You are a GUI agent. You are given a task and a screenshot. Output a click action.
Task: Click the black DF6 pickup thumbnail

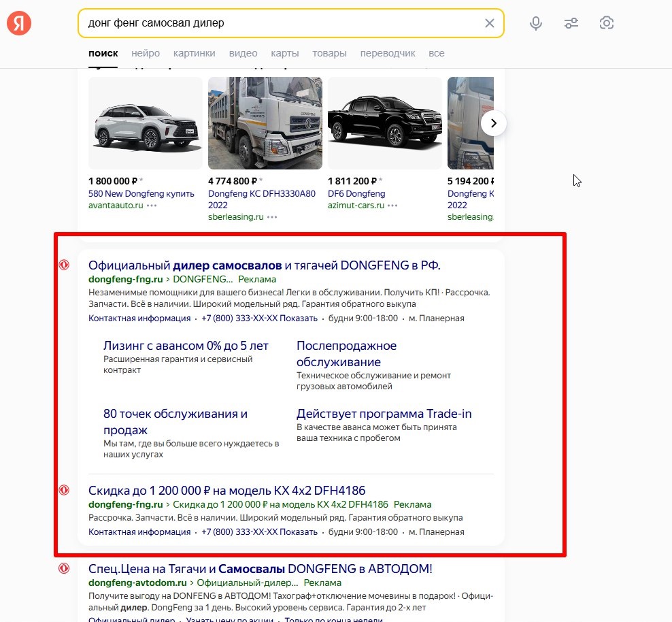(385, 123)
